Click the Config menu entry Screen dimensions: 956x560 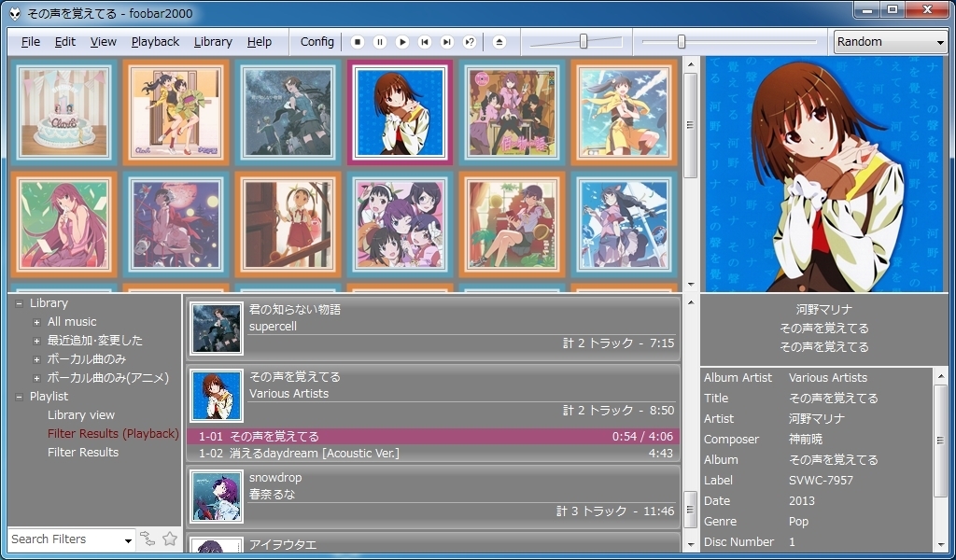pos(316,41)
